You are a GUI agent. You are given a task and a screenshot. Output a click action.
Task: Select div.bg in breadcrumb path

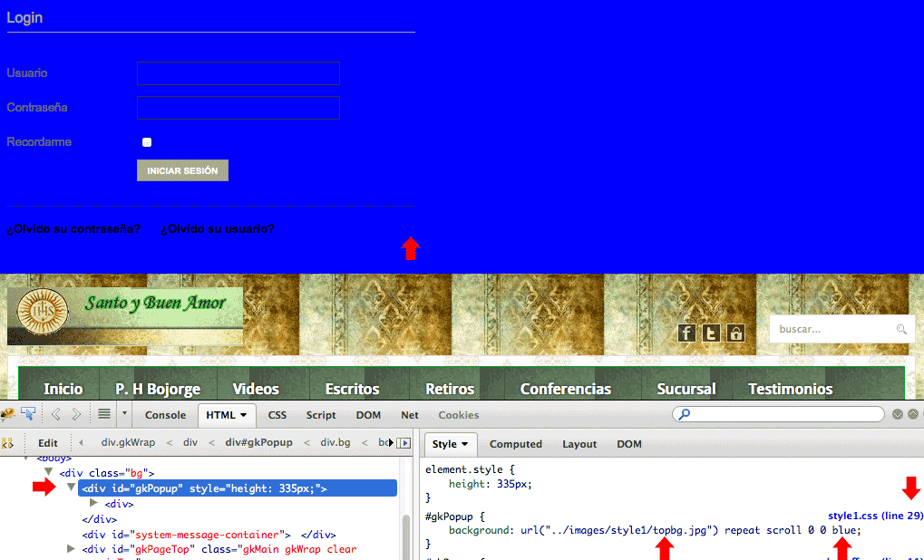336,443
